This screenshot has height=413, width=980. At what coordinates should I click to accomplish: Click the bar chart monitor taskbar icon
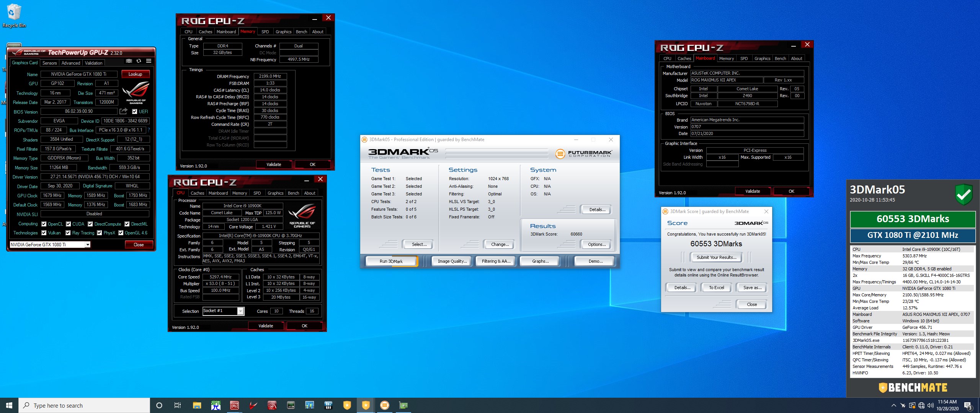[309, 405]
